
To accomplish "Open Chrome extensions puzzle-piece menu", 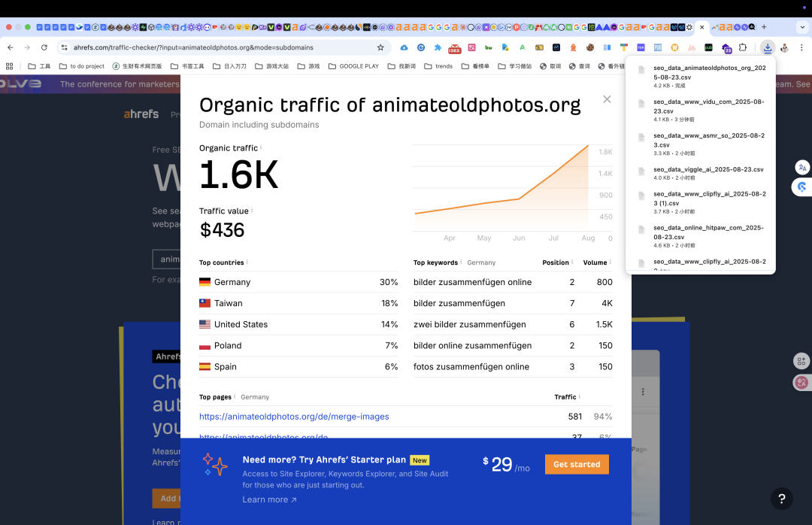I will click(x=743, y=47).
